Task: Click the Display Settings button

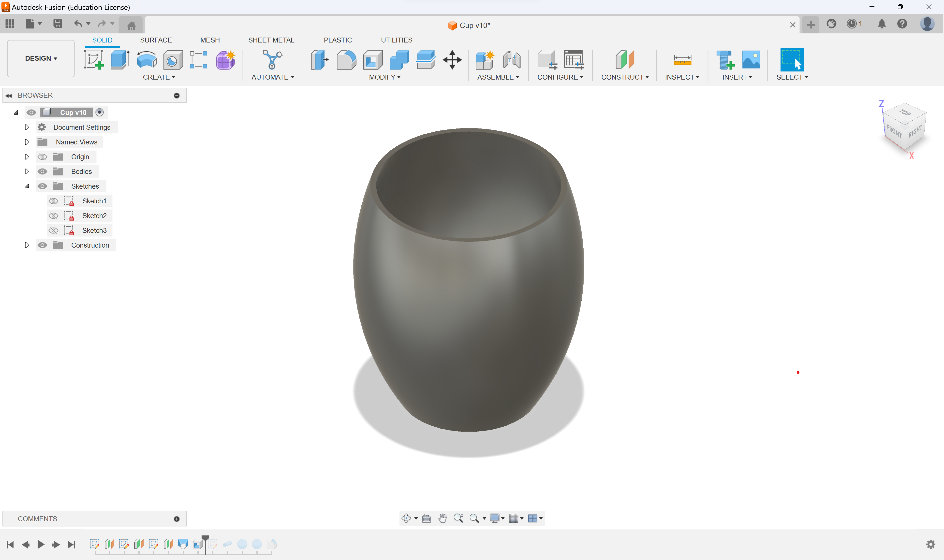Action: pyautogui.click(x=496, y=519)
